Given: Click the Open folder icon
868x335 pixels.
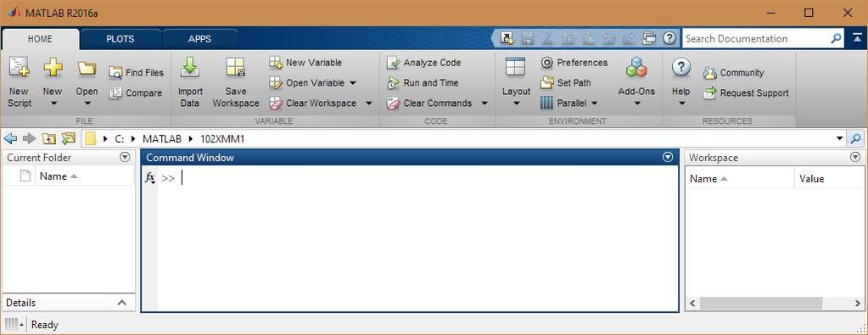Looking at the screenshot, I should click(87, 68).
